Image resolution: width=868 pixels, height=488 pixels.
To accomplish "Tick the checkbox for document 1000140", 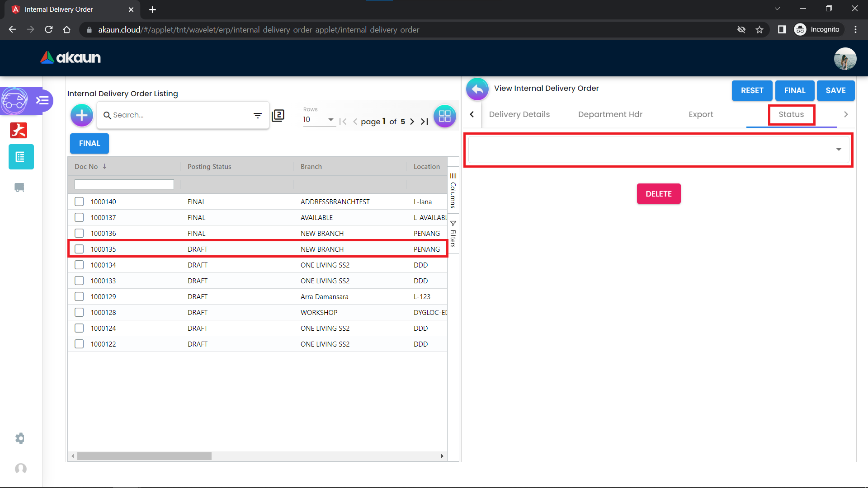I will [x=79, y=202].
